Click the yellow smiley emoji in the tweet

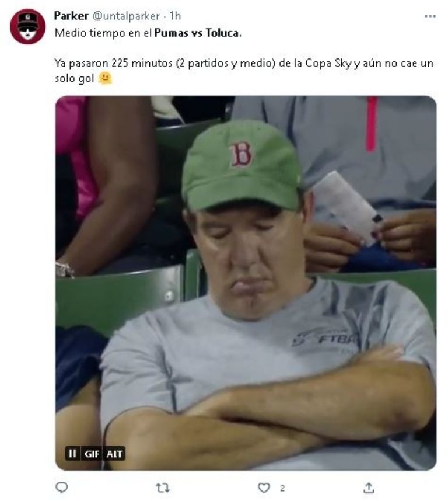click(105, 78)
